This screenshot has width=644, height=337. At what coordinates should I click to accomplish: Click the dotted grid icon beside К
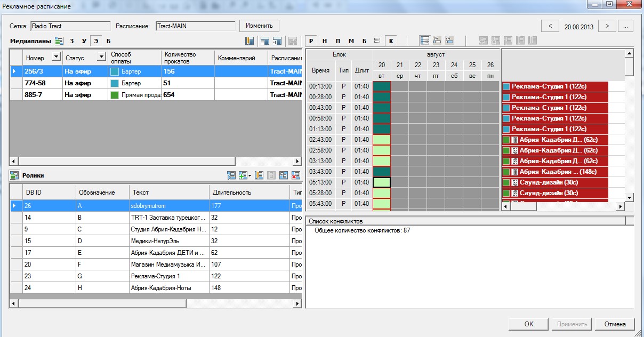point(377,41)
